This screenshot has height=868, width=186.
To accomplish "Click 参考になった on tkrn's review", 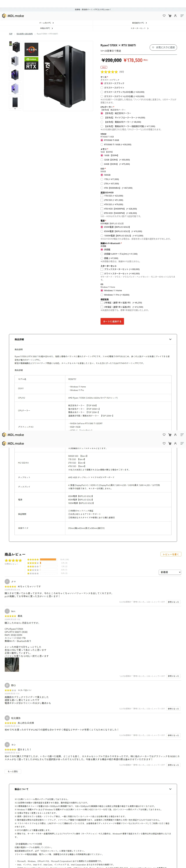I will 174,676.
